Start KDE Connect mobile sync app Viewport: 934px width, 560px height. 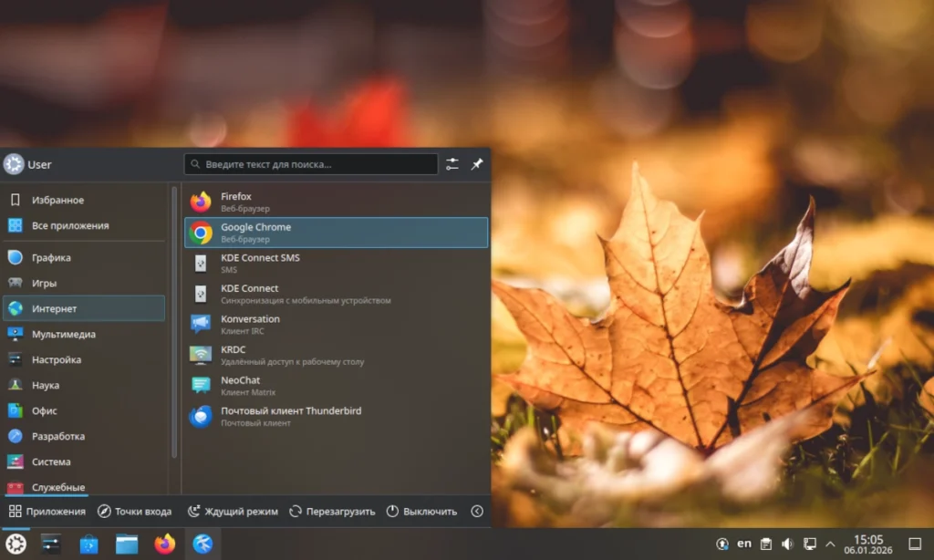(x=336, y=294)
